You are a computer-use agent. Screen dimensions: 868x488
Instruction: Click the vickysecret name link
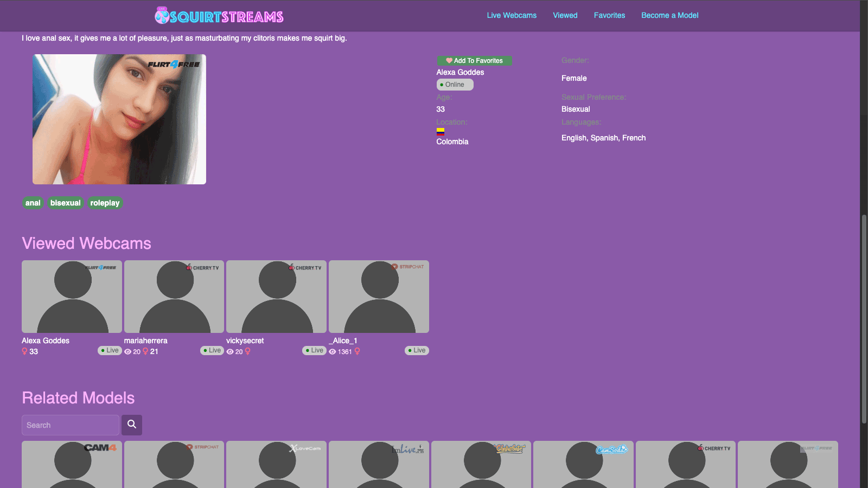[245, 341]
